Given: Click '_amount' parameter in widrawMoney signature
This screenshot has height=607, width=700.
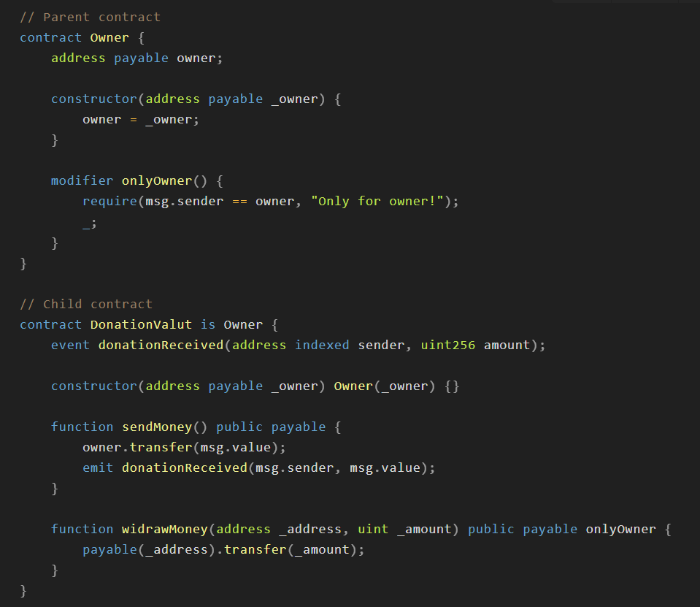Looking at the screenshot, I should click(x=424, y=529).
